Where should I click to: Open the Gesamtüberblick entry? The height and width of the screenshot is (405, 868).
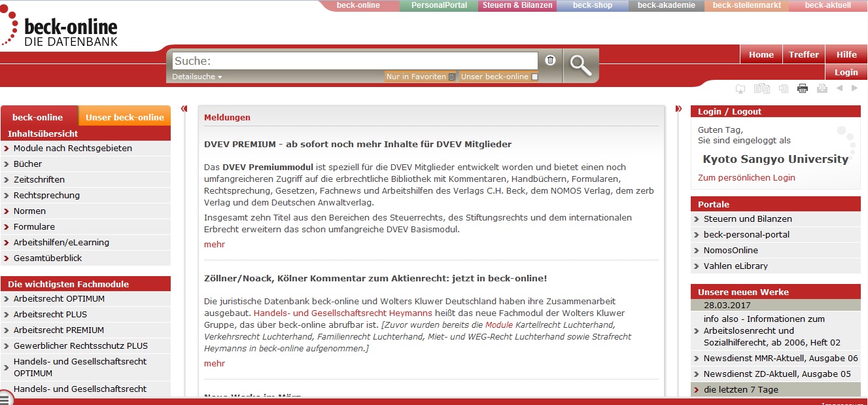(x=86, y=258)
